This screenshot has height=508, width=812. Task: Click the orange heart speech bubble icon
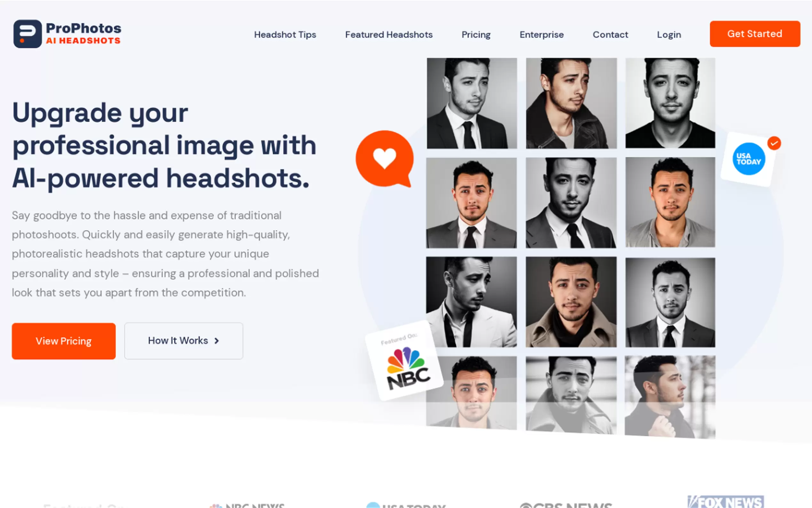pos(385,159)
